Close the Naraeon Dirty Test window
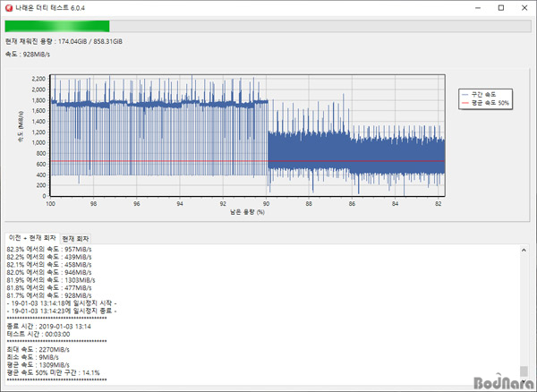The height and width of the screenshot is (392, 537). (524, 7)
